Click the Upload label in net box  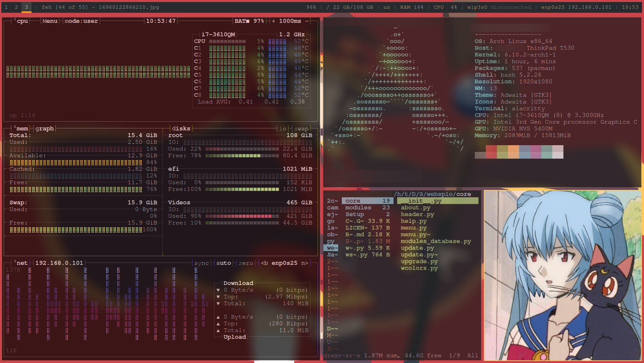tap(235, 337)
